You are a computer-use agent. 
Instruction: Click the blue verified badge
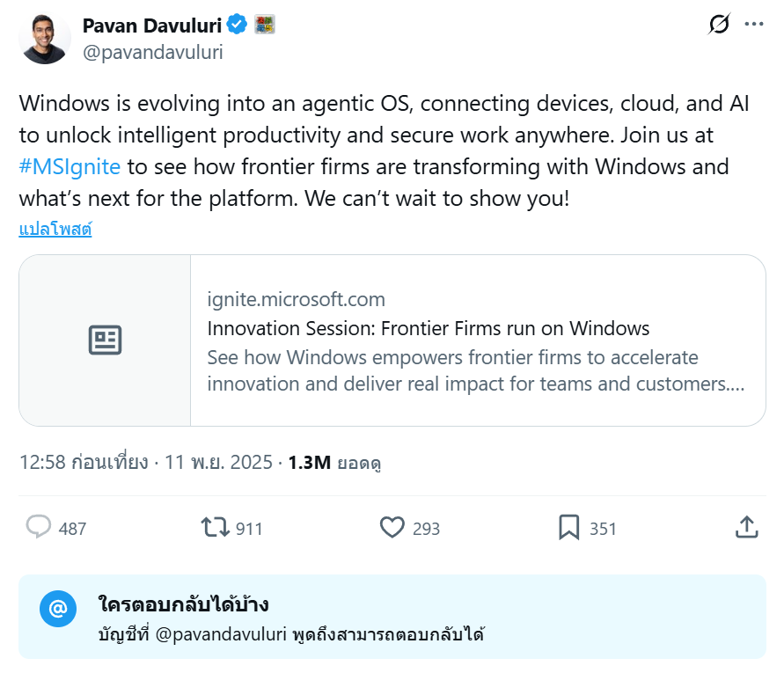coord(238,25)
